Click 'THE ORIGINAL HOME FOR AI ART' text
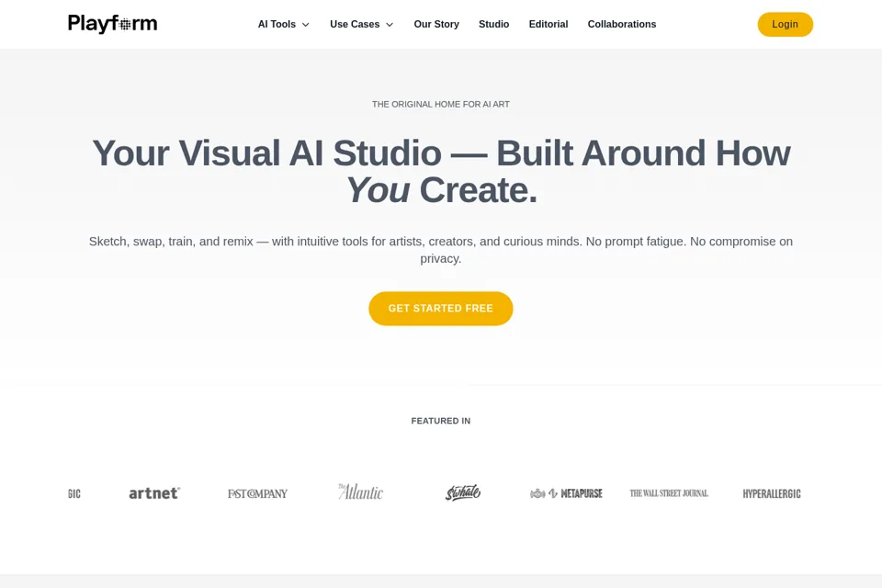This screenshot has height=588, width=882. click(440, 104)
